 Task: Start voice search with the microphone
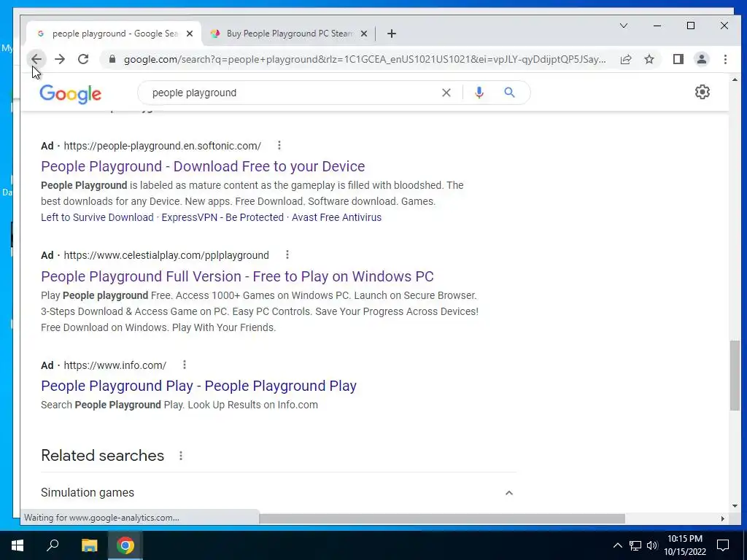(479, 93)
